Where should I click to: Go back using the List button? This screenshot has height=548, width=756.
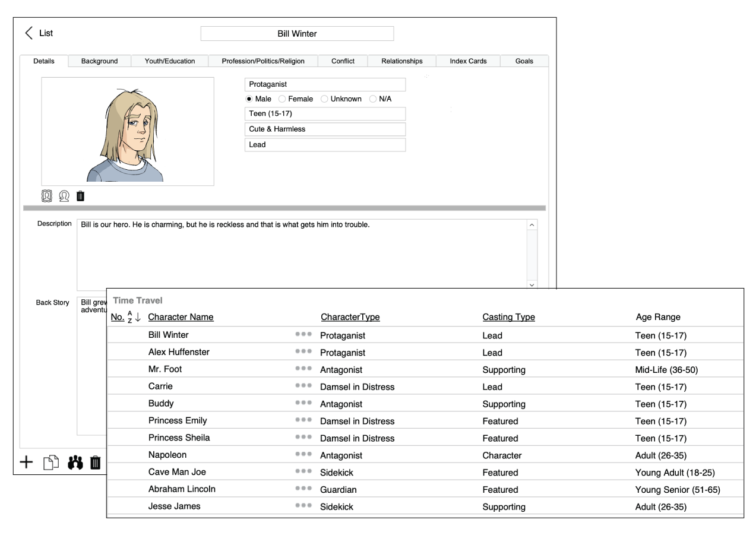tap(38, 33)
